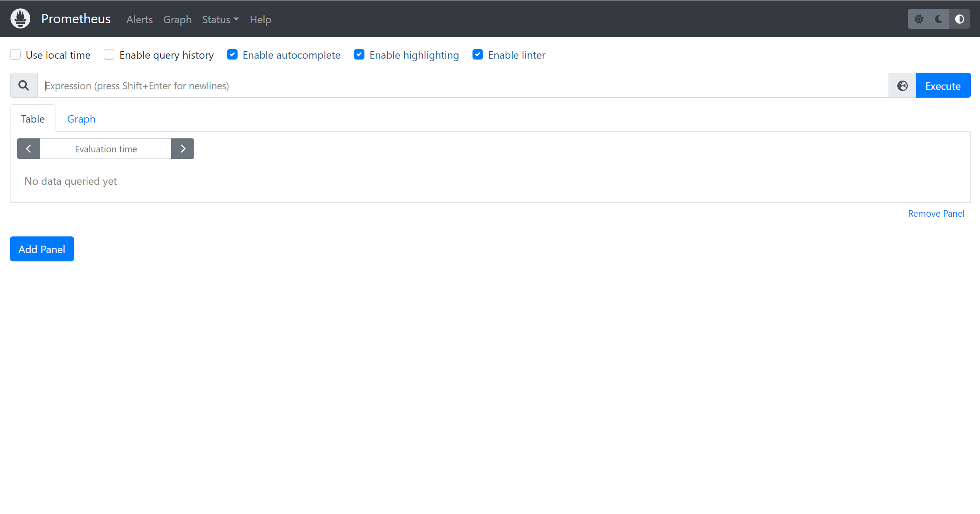
Task: Step evaluation time backward
Action: pyautogui.click(x=28, y=149)
